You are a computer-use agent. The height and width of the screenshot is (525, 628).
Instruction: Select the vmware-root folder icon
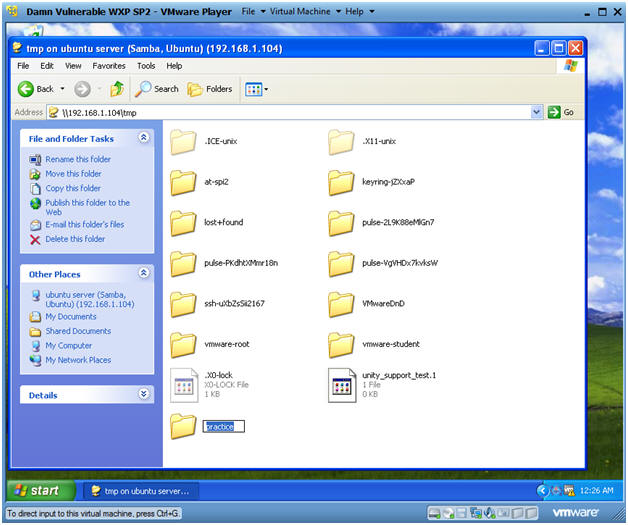click(183, 345)
